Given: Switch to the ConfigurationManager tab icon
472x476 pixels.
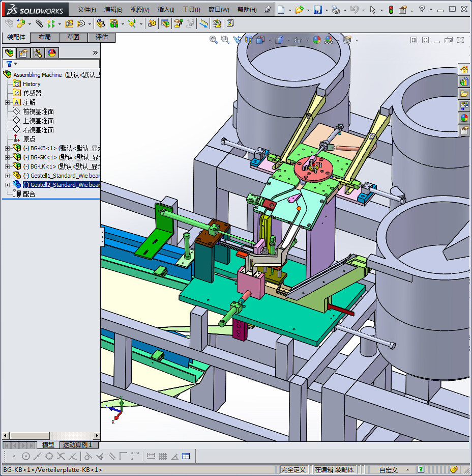Looking at the screenshot, I should (x=37, y=53).
